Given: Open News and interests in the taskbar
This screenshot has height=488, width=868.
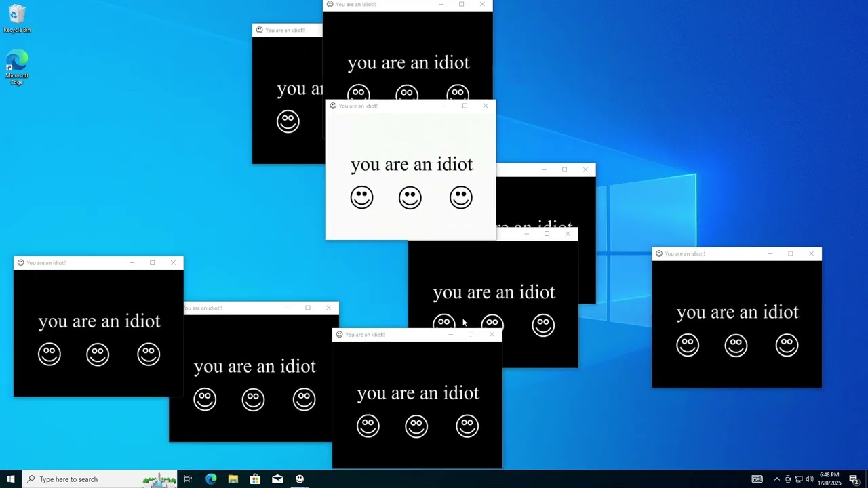Looking at the screenshot, I should click(757, 479).
